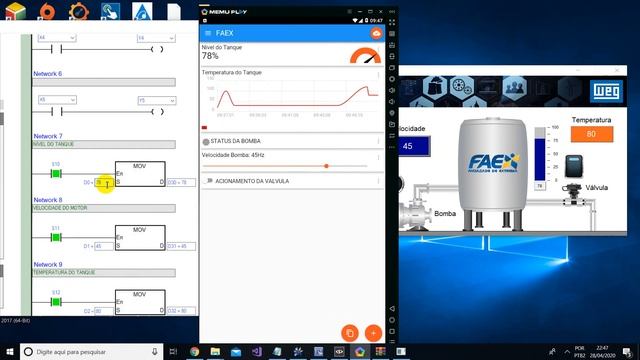The image size is (640, 360).
Task: Click the Network 7 label
Action: pyautogui.click(x=48, y=136)
